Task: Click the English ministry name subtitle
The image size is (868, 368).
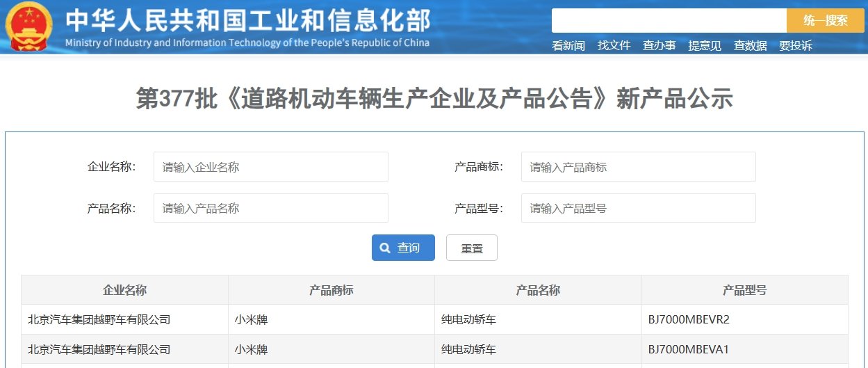Action: pos(247,43)
